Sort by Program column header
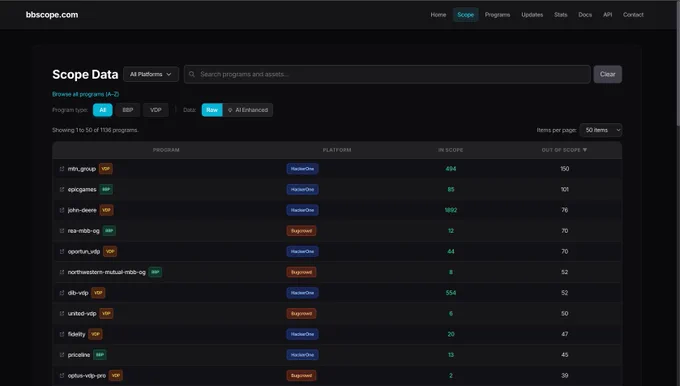This screenshot has width=680, height=386. pyautogui.click(x=166, y=150)
